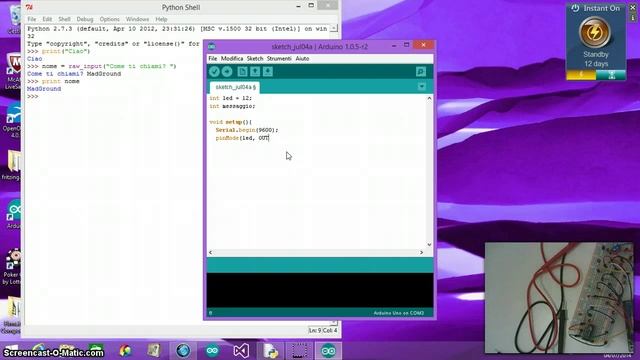Click the Arduino desktop shortcut icon
Viewport: 640px width, 360px height.
[14, 214]
